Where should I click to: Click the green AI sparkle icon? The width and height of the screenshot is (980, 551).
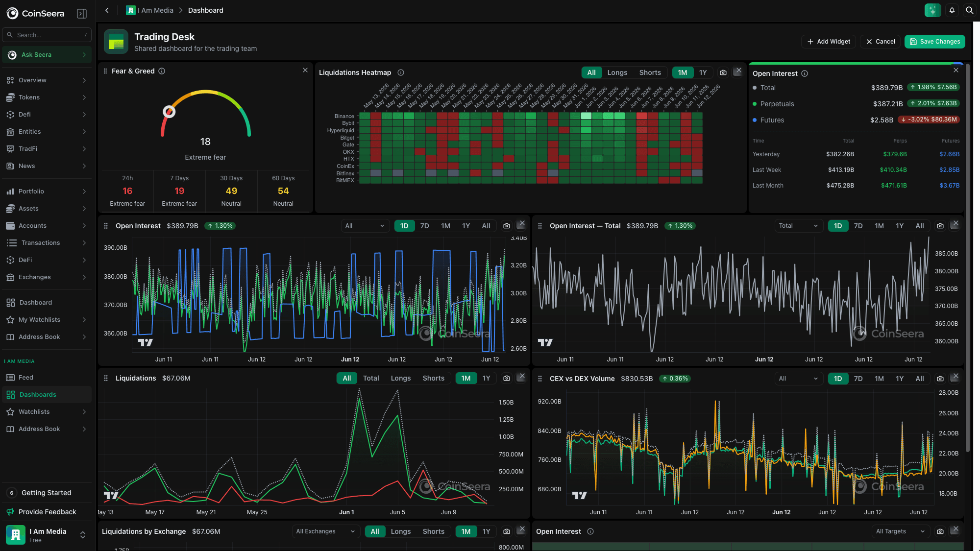932,10
